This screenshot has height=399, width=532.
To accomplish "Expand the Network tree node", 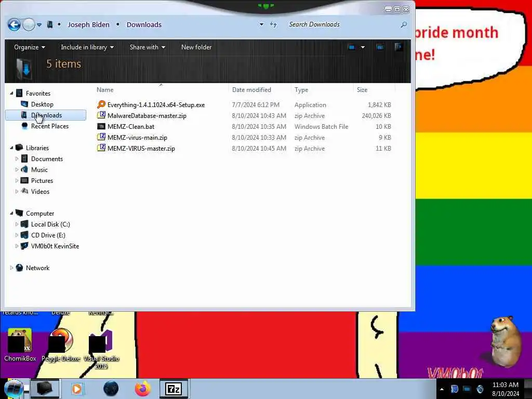I will 11,268.
